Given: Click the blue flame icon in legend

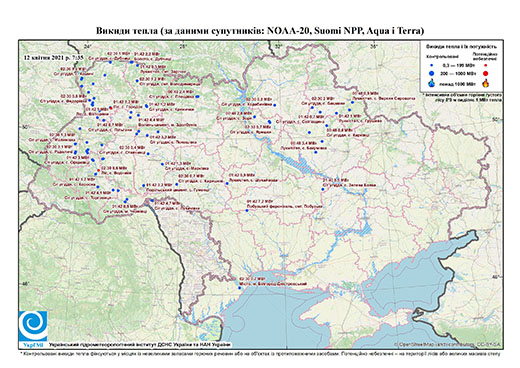Looking at the screenshot, I should pos(432,83).
